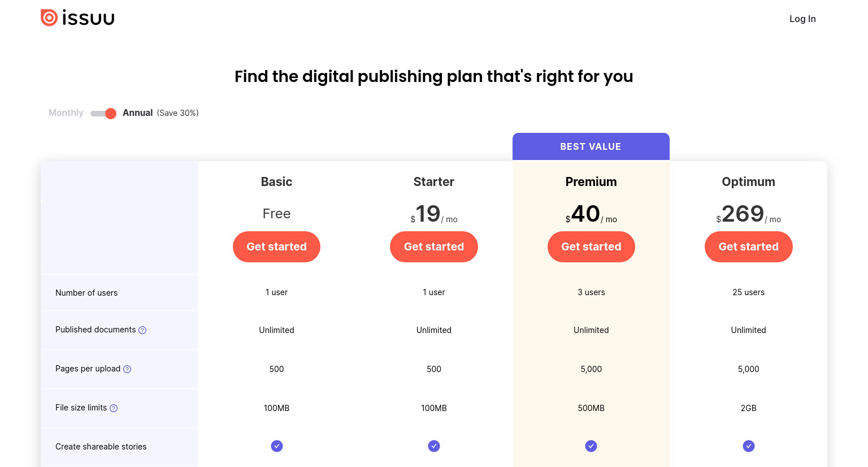The height and width of the screenshot is (467, 868).
Task: Open Published documents help tooltip icon
Action: (142, 330)
